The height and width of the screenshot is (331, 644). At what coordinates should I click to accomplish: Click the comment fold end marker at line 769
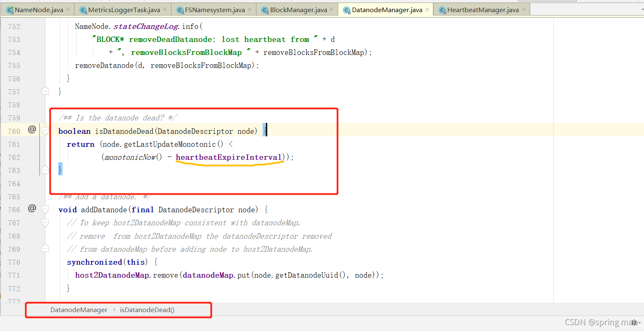(x=45, y=248)
